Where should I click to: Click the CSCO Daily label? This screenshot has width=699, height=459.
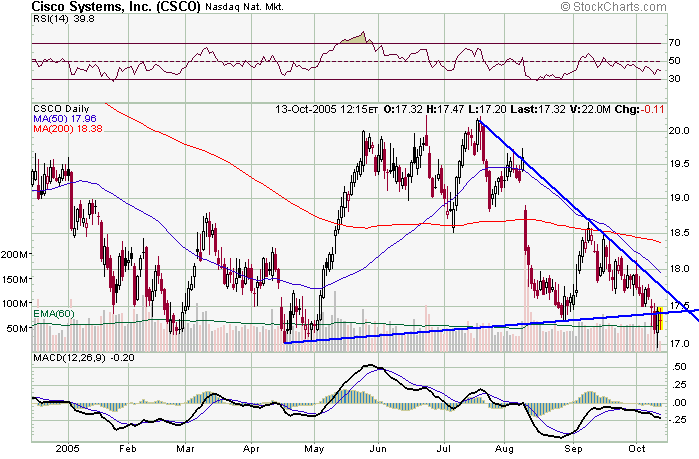tap(61, 109)
